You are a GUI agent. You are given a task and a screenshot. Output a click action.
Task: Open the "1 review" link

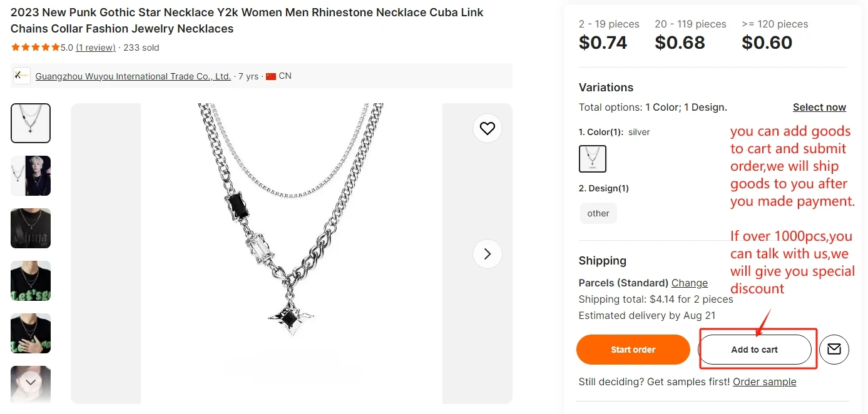[x=96, y=48]
